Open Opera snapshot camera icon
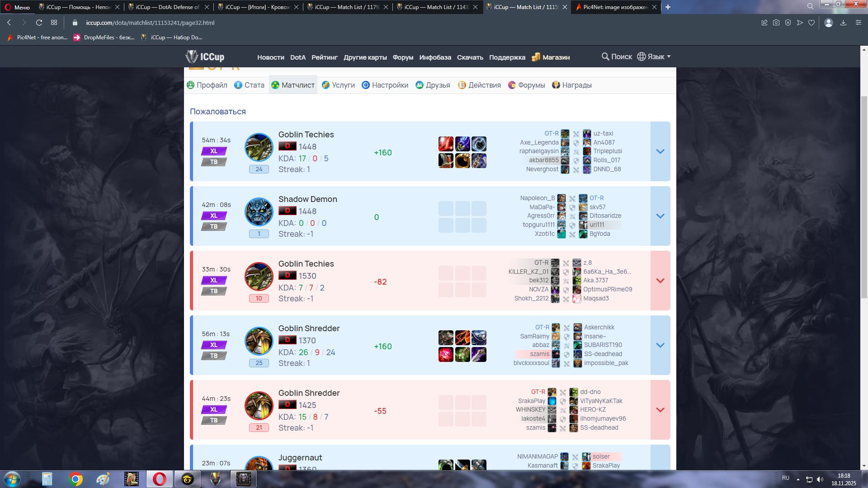The height and width of the screenshot is (488, 868). pos(776,23)
